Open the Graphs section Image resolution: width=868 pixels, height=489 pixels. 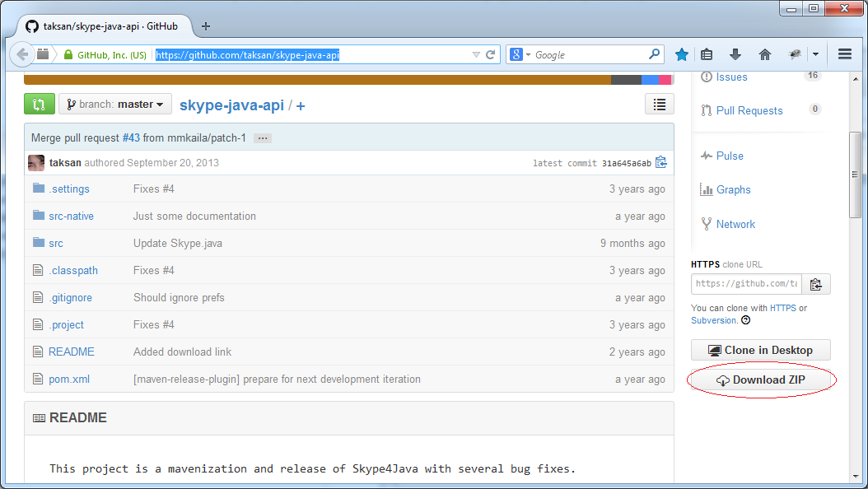tap(734, 189)
